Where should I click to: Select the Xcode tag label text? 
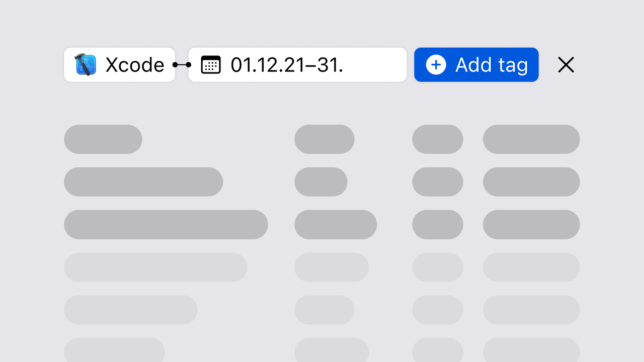(x=135, y=65)
